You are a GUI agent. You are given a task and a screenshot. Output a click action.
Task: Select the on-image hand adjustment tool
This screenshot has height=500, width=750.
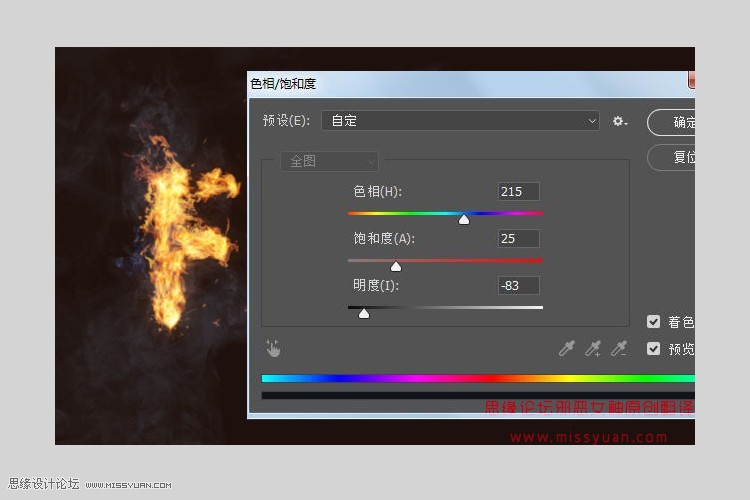273,348
